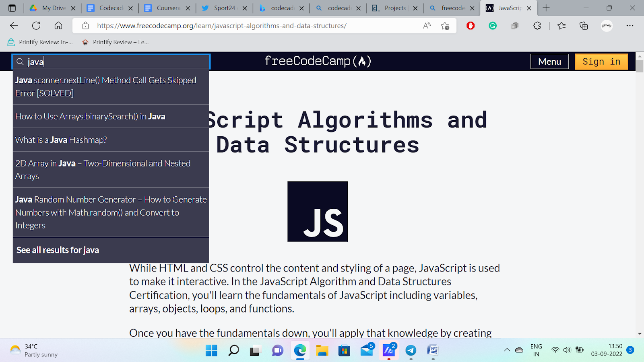
Task: Open a new browser tab
Action: (x=546, y=8)
